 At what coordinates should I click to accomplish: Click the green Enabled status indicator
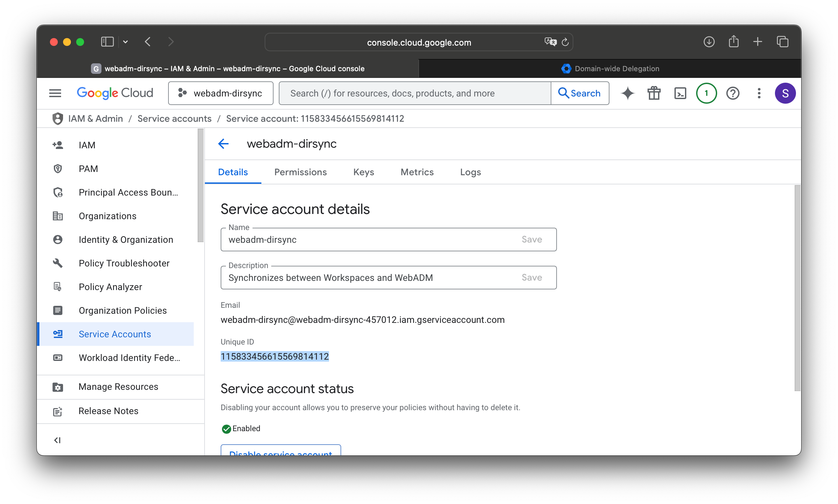(x=241, y=429)
